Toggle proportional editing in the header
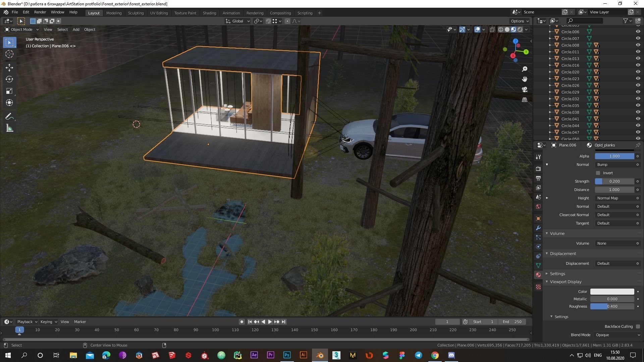The height and width of the screenshot is (362, 644). pos(287,21)
